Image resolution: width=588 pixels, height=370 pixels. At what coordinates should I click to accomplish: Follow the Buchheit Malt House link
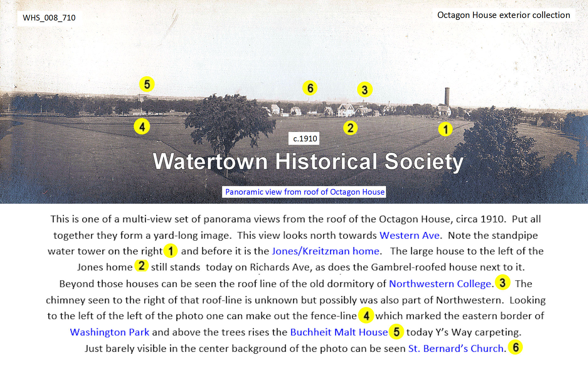[339, 332]
